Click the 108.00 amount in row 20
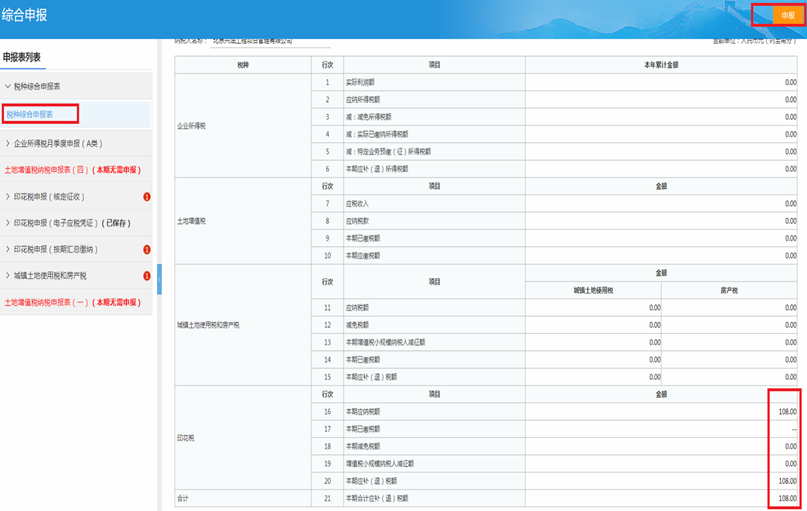This screenshot has width=807, height=511. coord(787,481)
